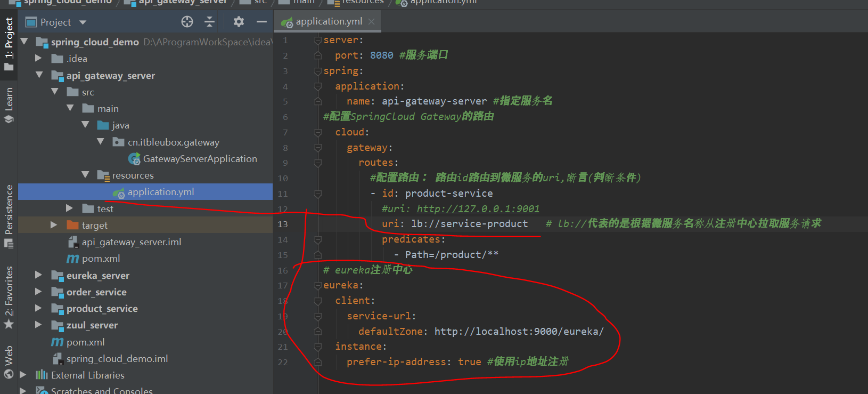Collapse the spring_cloud_demo root node
The width and height of the screenshot is (868, 394).
[x=24, y=42]
